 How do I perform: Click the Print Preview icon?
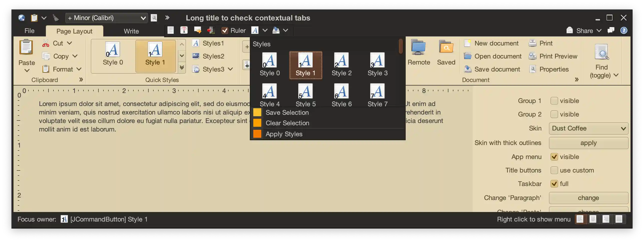(x=533, y=56)
